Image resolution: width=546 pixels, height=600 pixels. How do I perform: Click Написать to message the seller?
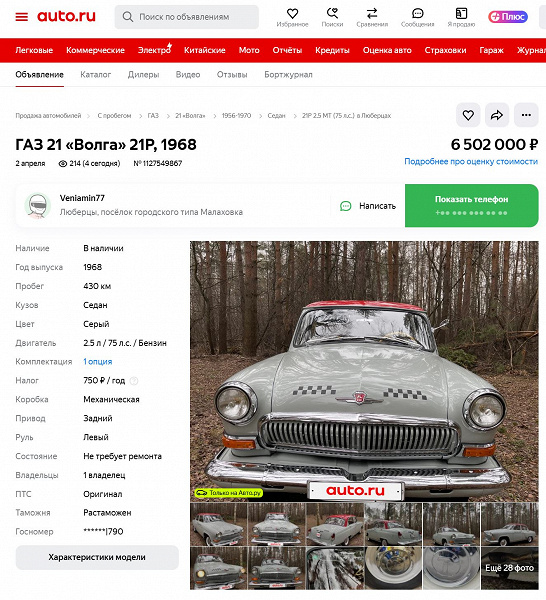pyautogui.click(x=368, y=206)
